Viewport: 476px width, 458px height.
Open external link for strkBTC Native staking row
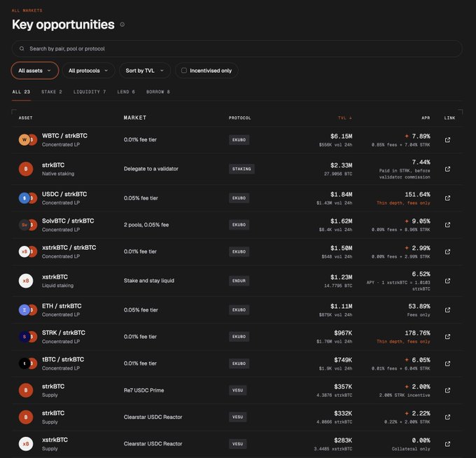[447, 169]
